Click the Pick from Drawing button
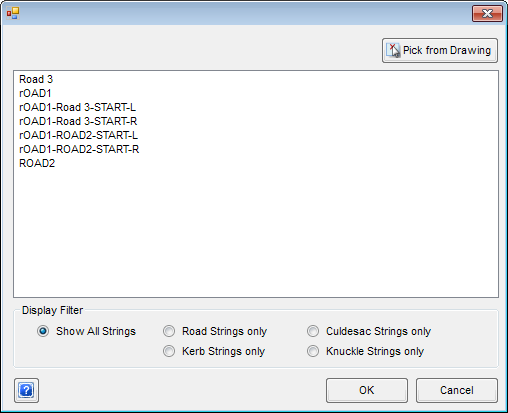 (x=440, y=50)
